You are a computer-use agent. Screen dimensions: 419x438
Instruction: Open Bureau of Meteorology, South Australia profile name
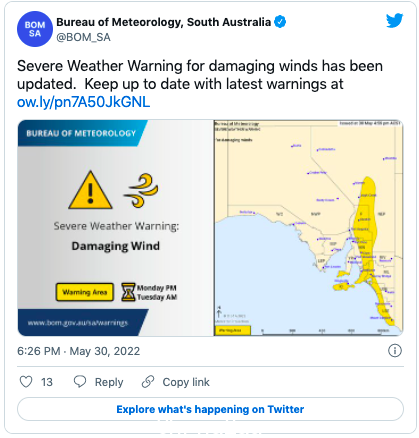click(x=163, y=22)
